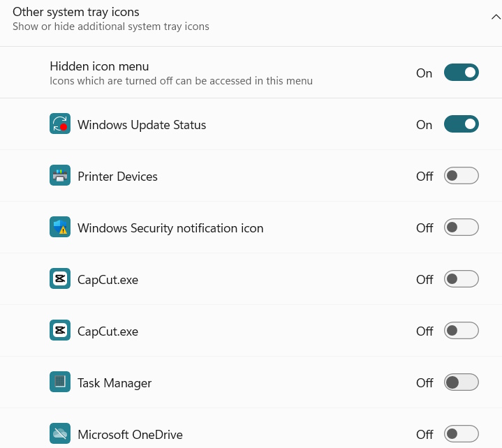Turn off the Hidden icon menu toggle

pyautogui.click(x=461, y=73)
